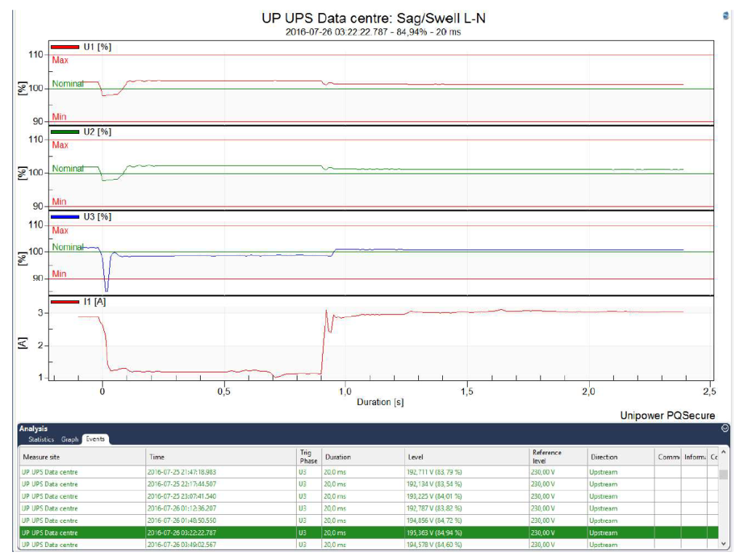Click the chart title UP UPS Data centre: Sag/Swell L-N
The image size is (744, 560).
click(x=373, y=18)
